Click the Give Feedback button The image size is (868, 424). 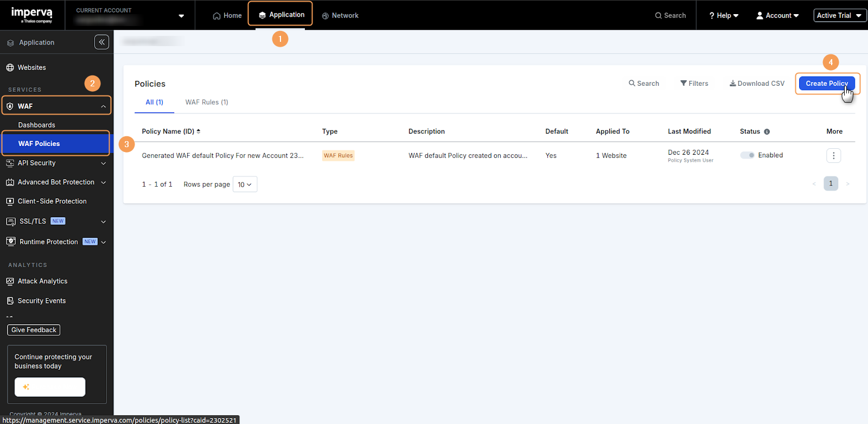(x=34, y=330)
